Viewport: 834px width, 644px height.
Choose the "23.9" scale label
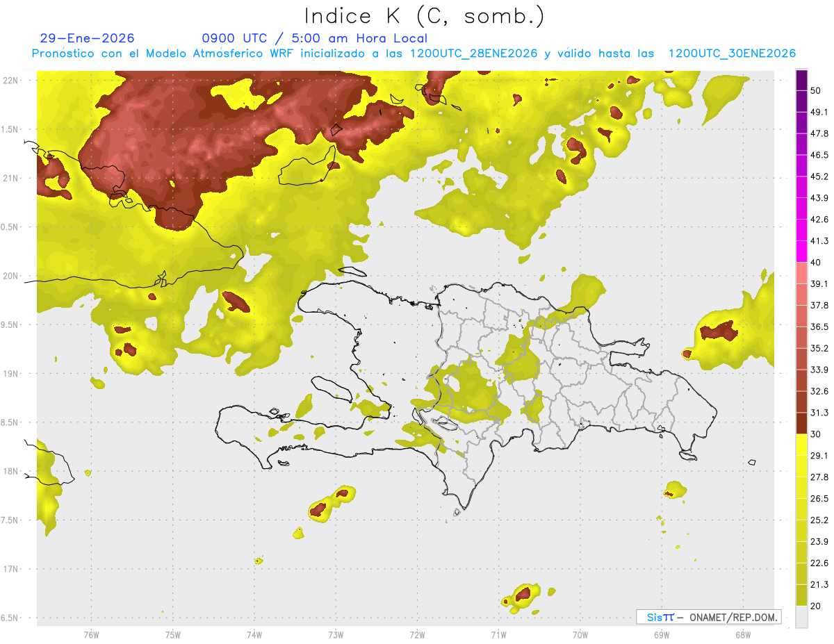coord(819,542)
